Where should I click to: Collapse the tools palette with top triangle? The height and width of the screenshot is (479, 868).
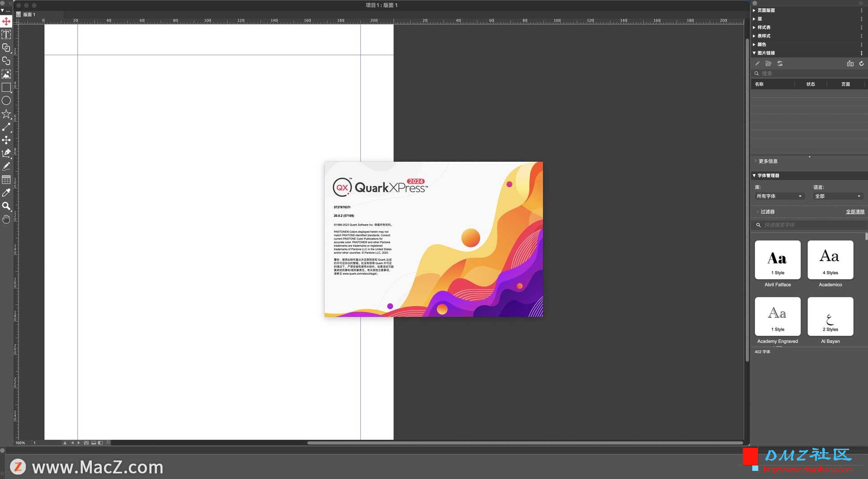click(x=2, y=10)
